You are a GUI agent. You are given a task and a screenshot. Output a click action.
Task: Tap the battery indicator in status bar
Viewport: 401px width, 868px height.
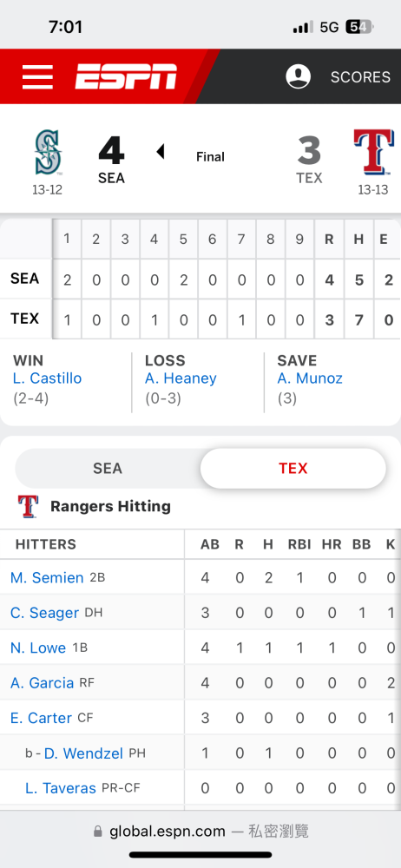pos(360,27)
